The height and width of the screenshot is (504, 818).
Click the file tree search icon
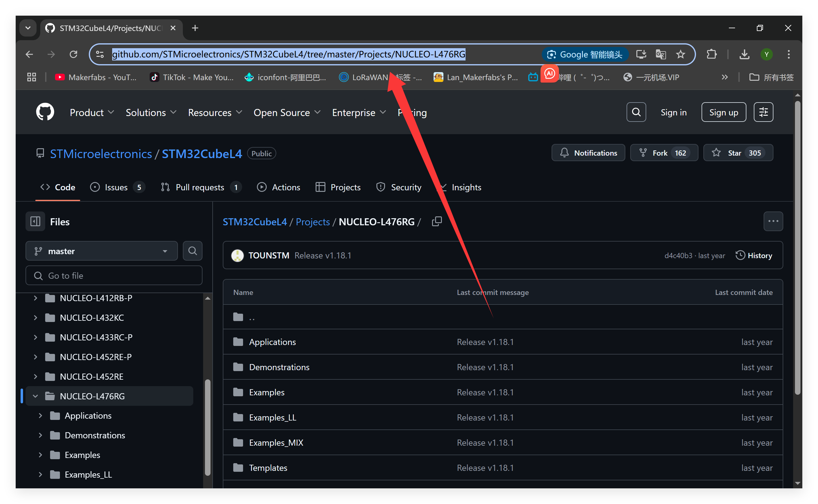pyautogui.click(x=192, y=251)
